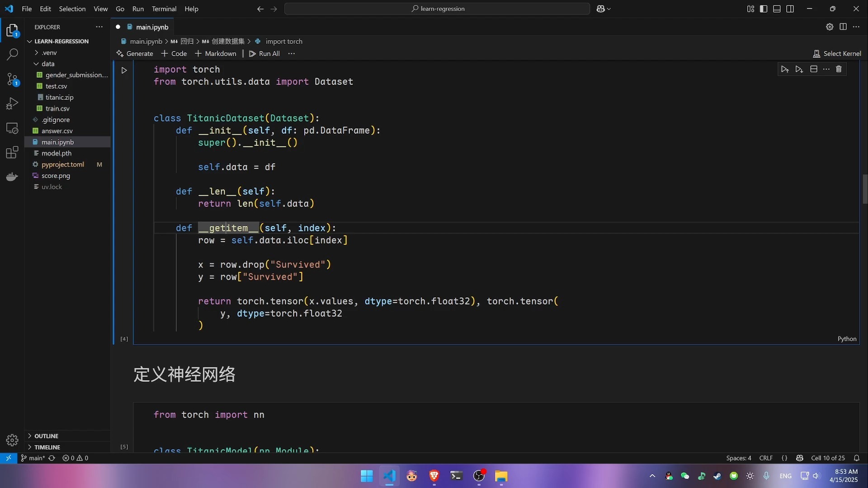The width and height of the screenshot is (868, 488).
Task: Delete the current cell with trash icon
Action: (x=839, y=69)
